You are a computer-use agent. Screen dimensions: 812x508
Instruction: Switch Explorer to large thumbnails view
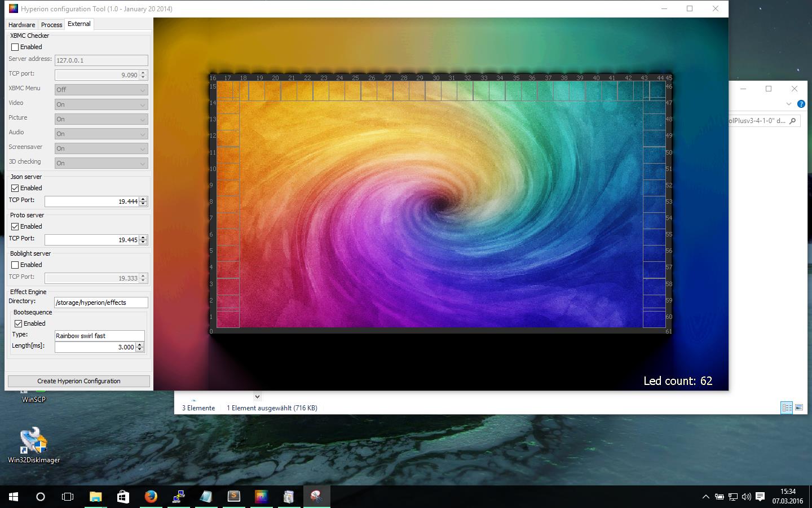coord(799,408)
